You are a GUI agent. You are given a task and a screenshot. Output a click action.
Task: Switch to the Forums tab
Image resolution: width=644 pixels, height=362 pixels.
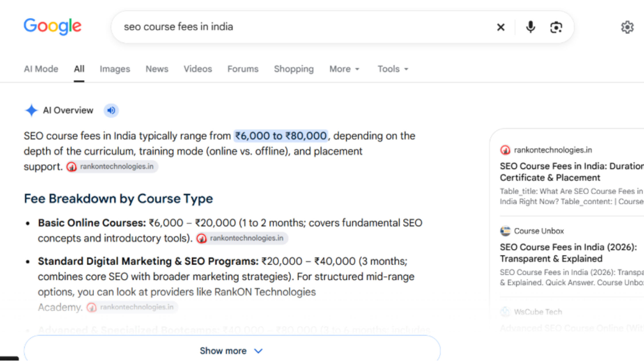pyautogui.click(x=243, y=69)
